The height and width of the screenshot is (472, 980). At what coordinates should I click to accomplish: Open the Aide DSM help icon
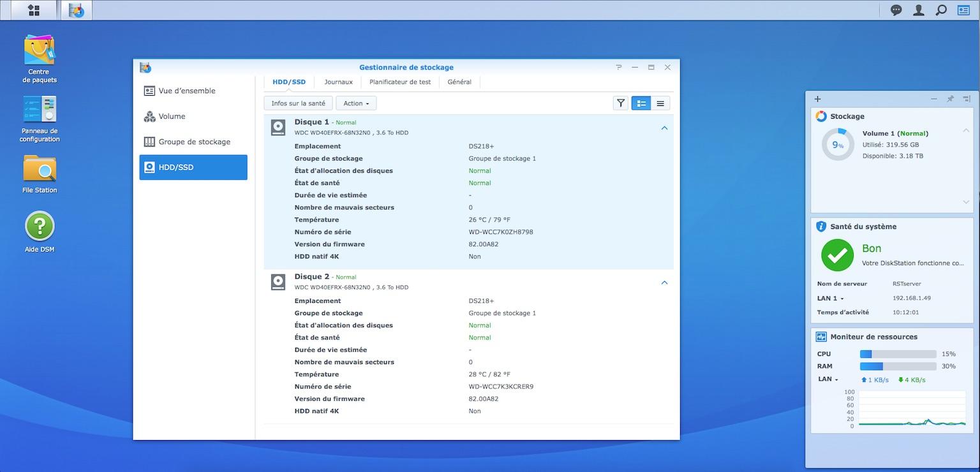(40, 227)
